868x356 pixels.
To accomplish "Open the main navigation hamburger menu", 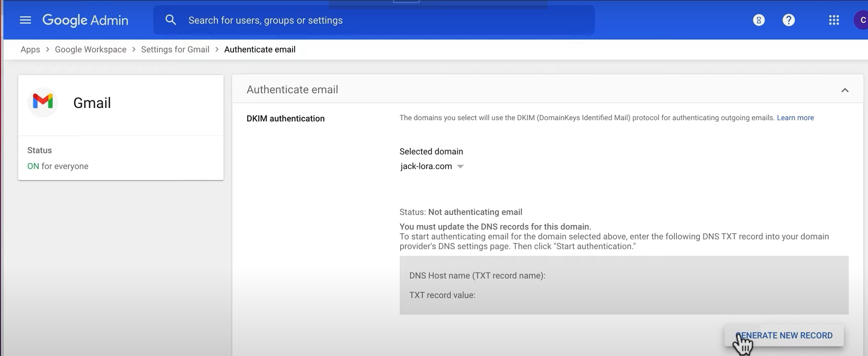I will (25, 20).
